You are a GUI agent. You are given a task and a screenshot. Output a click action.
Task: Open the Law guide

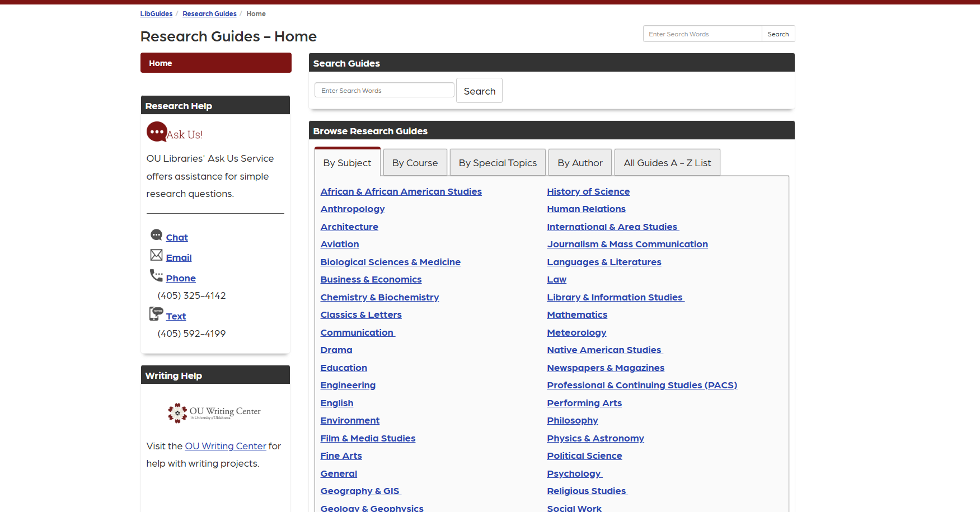pos(556,279)
